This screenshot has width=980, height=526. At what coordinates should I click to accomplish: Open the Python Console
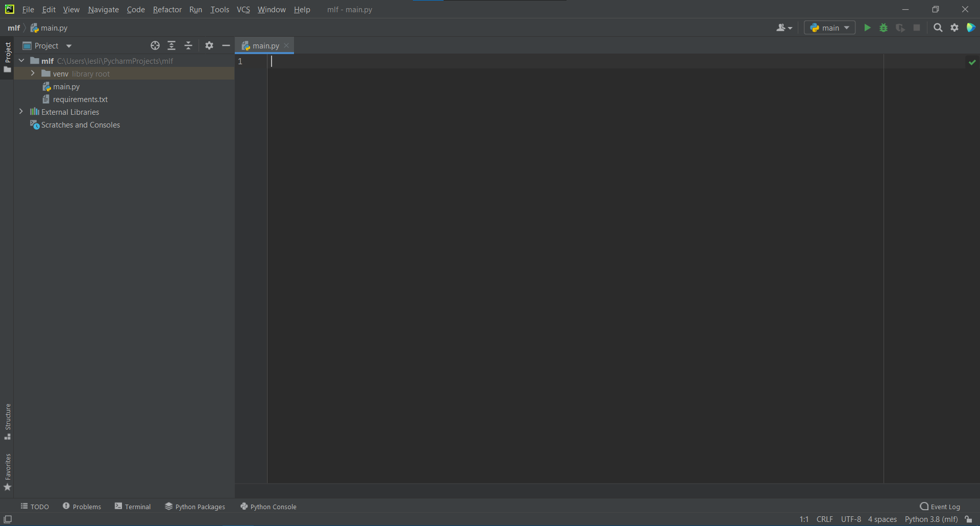click(268, 507)
